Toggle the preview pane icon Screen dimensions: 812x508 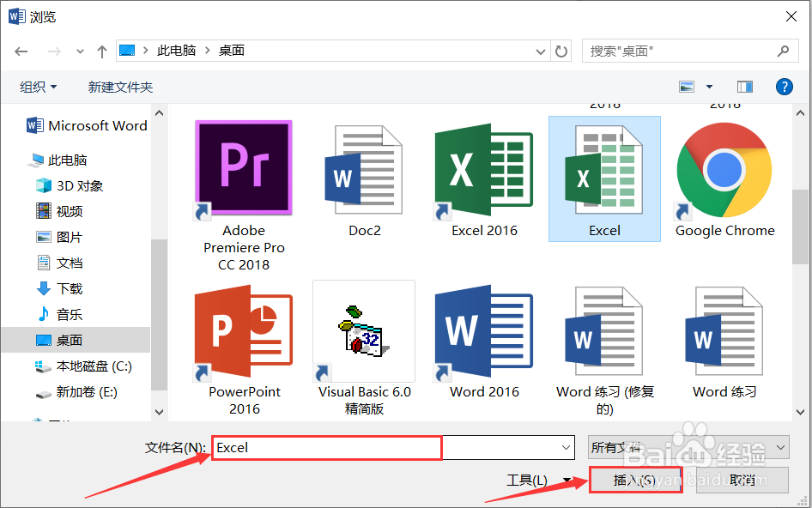point(744,86)
